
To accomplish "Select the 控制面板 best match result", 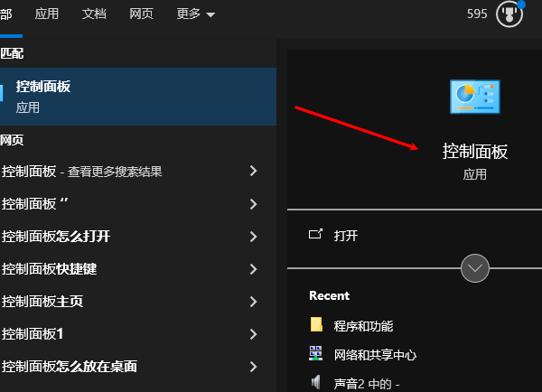I will coord(138,97).
